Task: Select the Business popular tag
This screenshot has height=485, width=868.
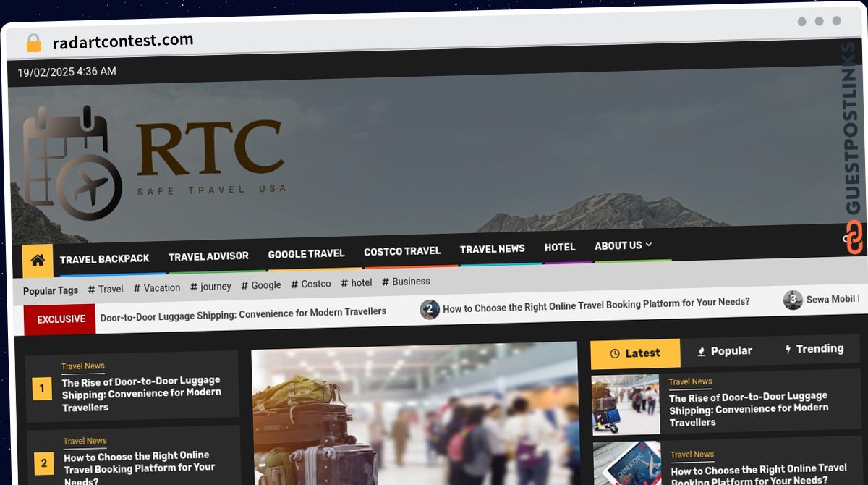Action: [x=406, y=282]
